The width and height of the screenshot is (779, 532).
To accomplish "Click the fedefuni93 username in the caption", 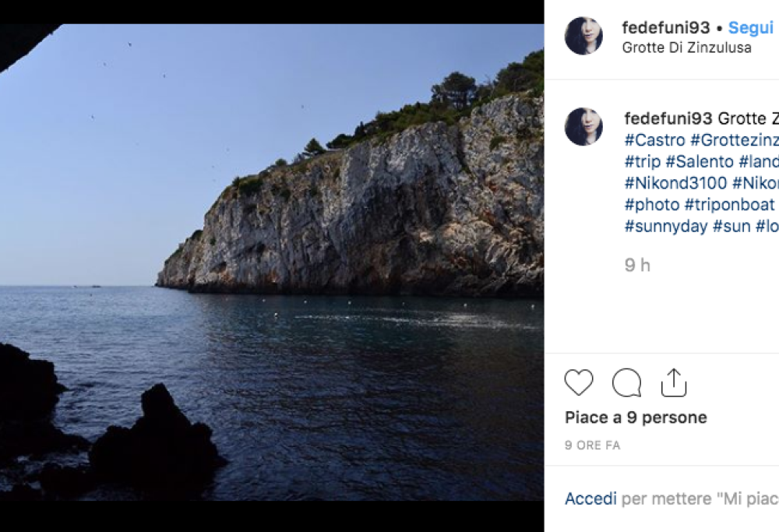I will tap(666, 118).
